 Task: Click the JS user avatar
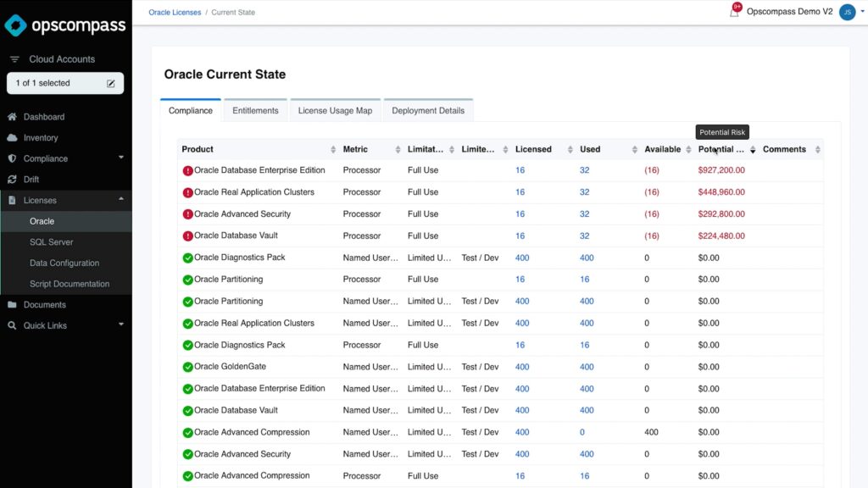(x=847, y=12)
